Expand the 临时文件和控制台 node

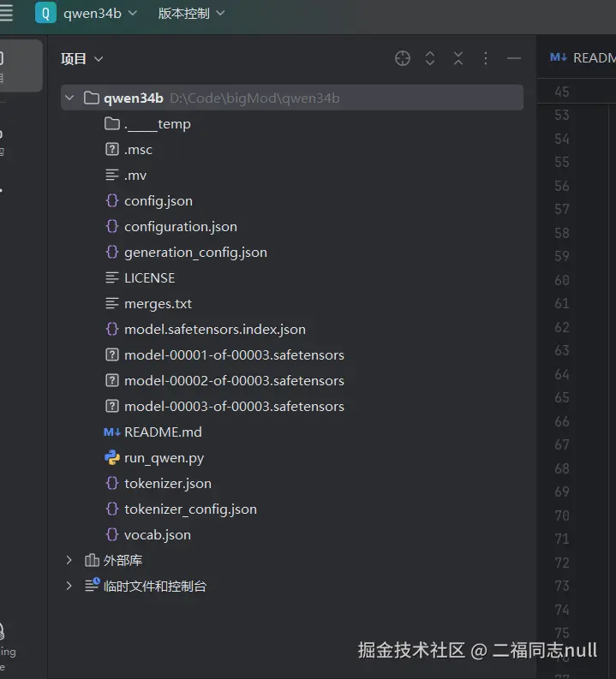point(69,586)
